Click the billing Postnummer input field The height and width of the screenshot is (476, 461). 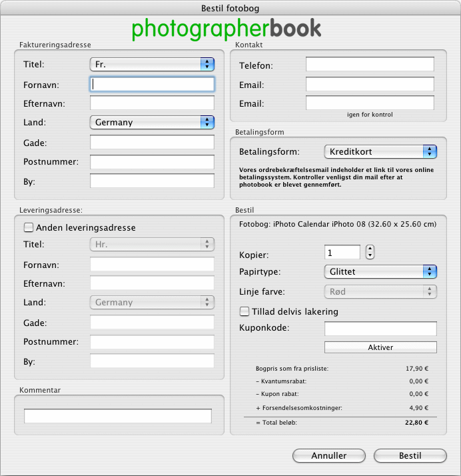(152, 162)
